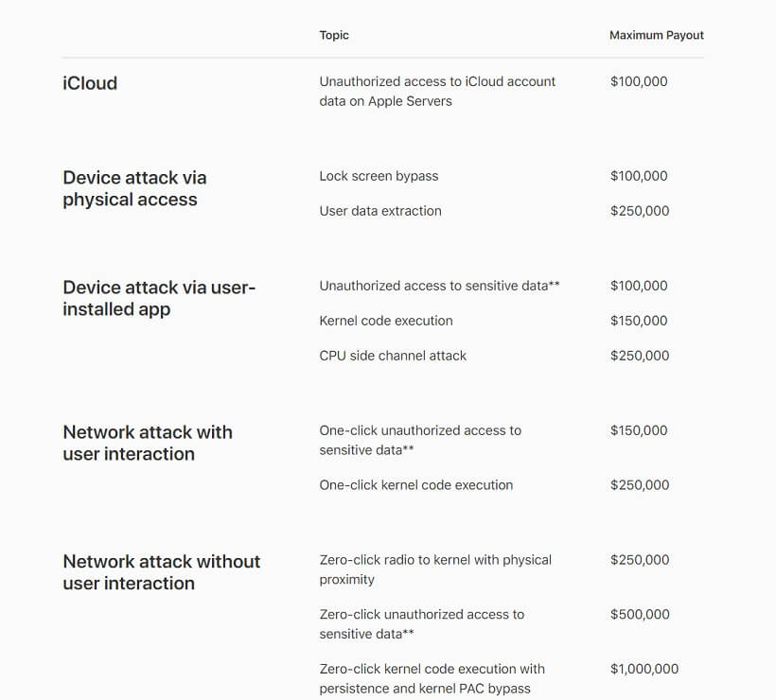Click the $500,000 payout value
Viewport: 776px width, 700px height.
click(639, 615)
